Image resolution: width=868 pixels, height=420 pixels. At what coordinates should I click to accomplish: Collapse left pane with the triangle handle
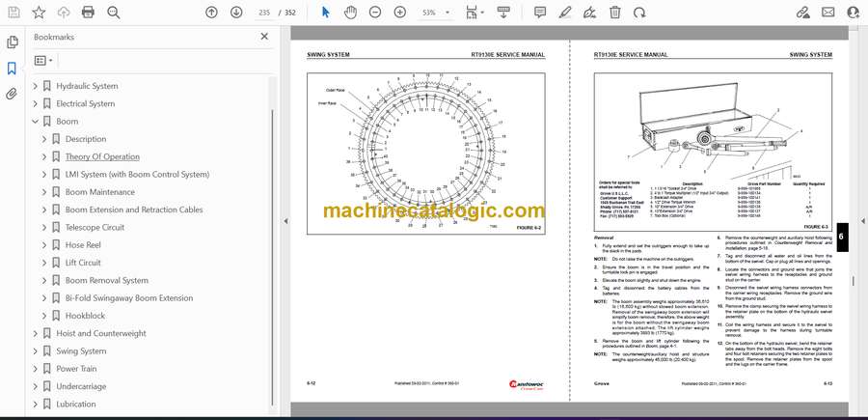(285, 221)
